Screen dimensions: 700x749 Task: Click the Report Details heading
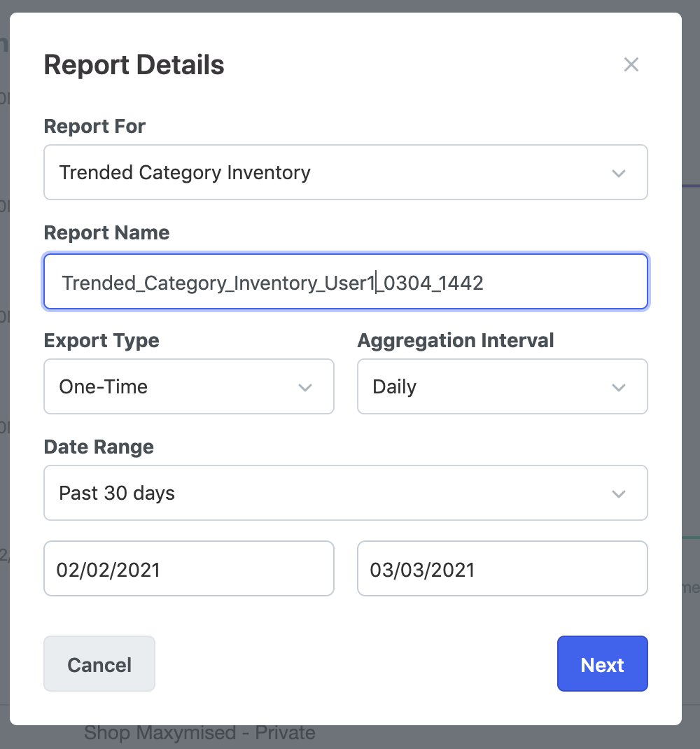134,65
